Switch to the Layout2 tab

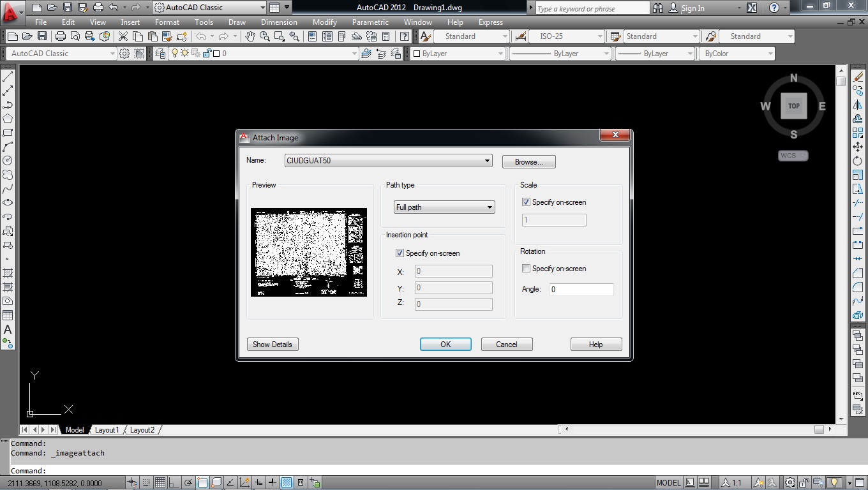(x=142, y=430)
